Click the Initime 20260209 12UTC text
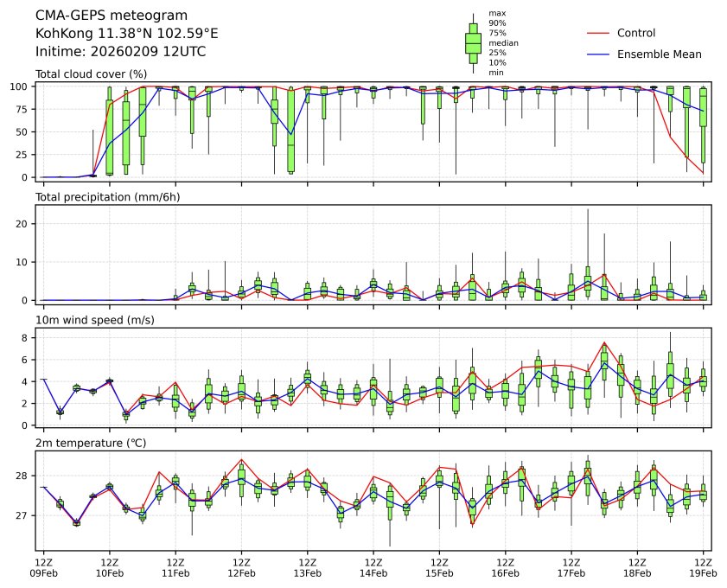Viewport: 727px width, 588px height. click(120, 51)
